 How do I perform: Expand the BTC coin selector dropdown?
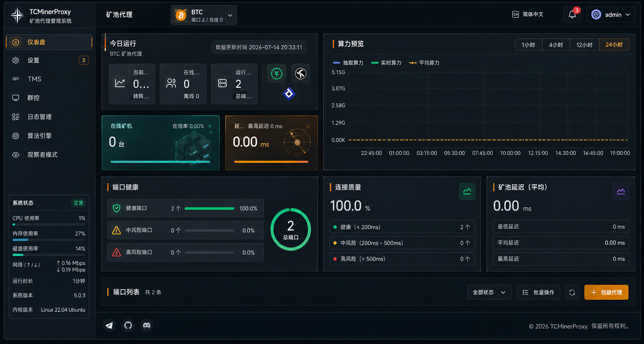[x=204, y=15]
